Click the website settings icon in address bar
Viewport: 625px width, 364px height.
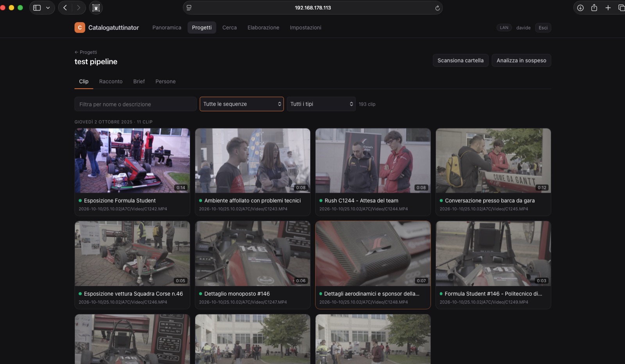coord(189,8)
